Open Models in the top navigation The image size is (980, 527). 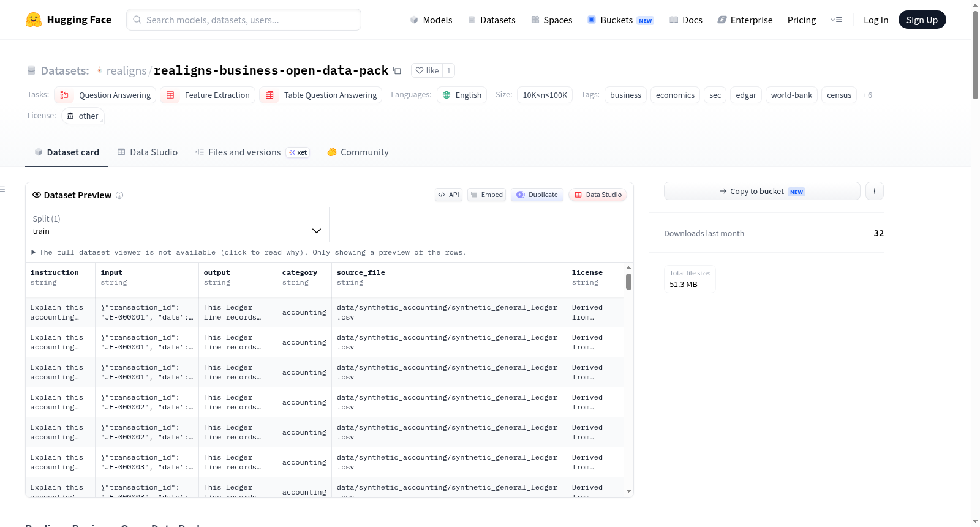pos(431,20)
